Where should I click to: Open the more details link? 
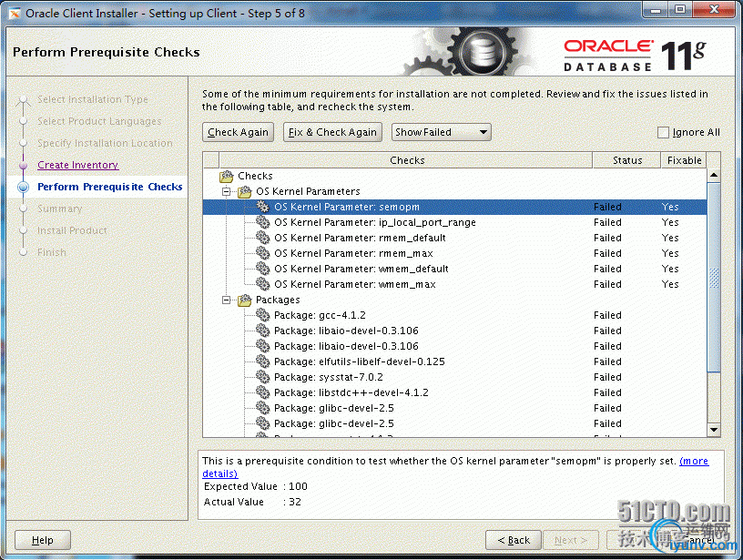pyautogui.click(x=694, y=461)
